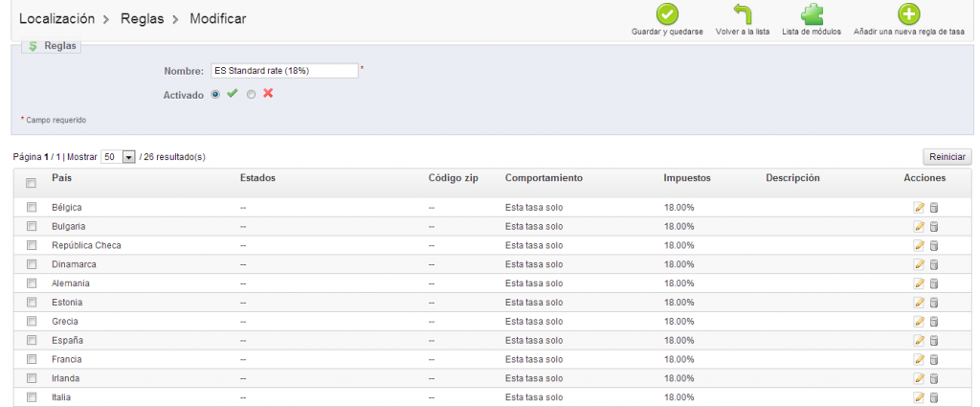The width and height of the screenshot is (980, 407).
Task: Select the enabled Activado radio button
Action: point(215,94)
